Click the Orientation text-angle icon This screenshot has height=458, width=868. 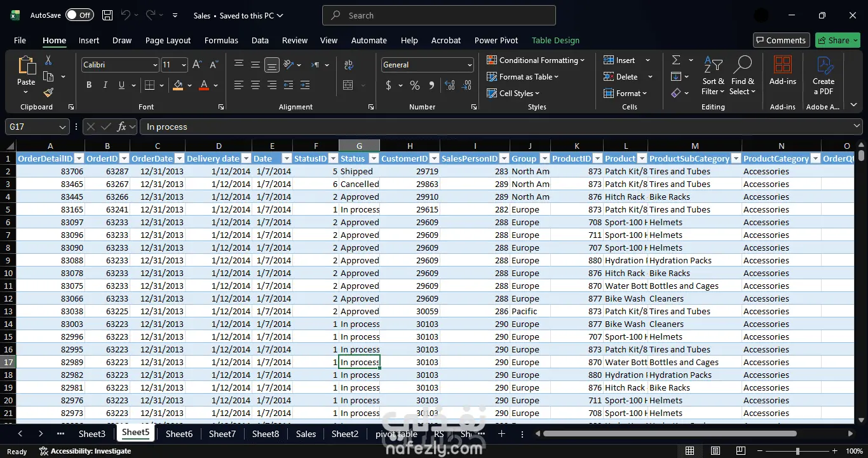[288, 65]
